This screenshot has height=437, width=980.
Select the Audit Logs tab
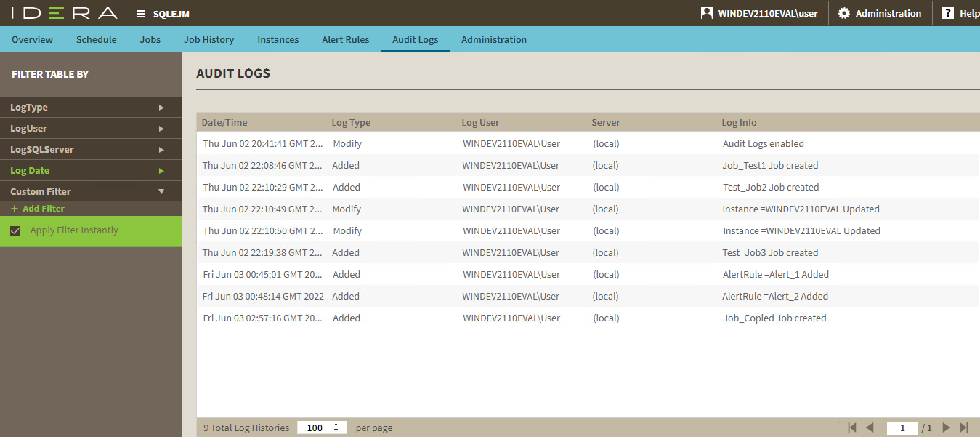coord(416,39)
